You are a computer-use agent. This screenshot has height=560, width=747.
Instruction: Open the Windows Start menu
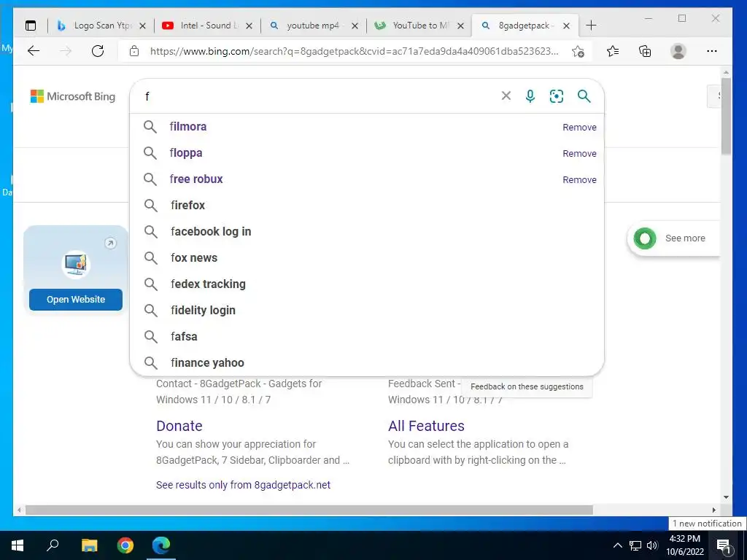[x=18, y=545]
